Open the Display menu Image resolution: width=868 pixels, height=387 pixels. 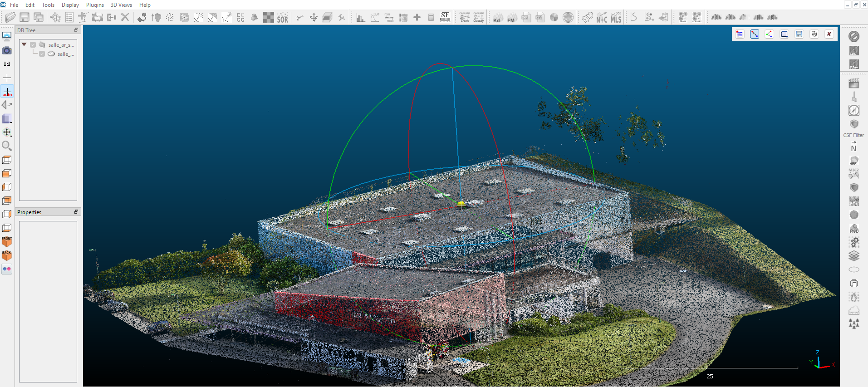pos(70,5)
